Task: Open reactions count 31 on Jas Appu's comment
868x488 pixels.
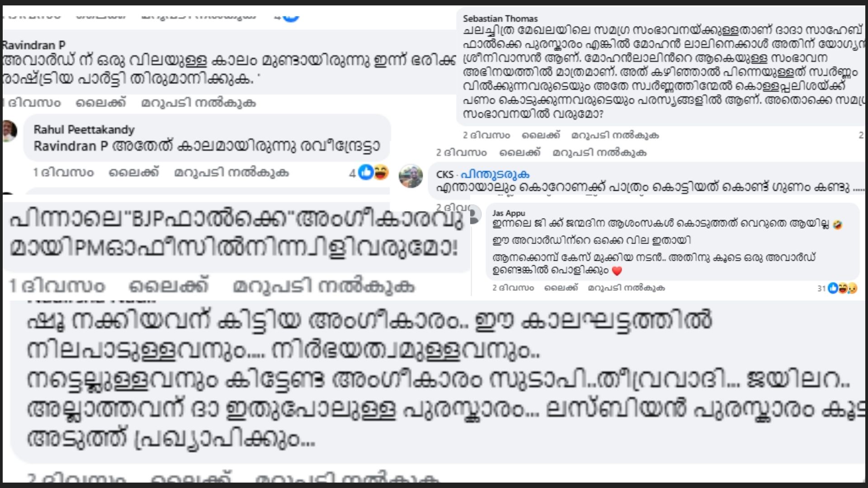Action: pyautogui.click(x=821, y=288)
